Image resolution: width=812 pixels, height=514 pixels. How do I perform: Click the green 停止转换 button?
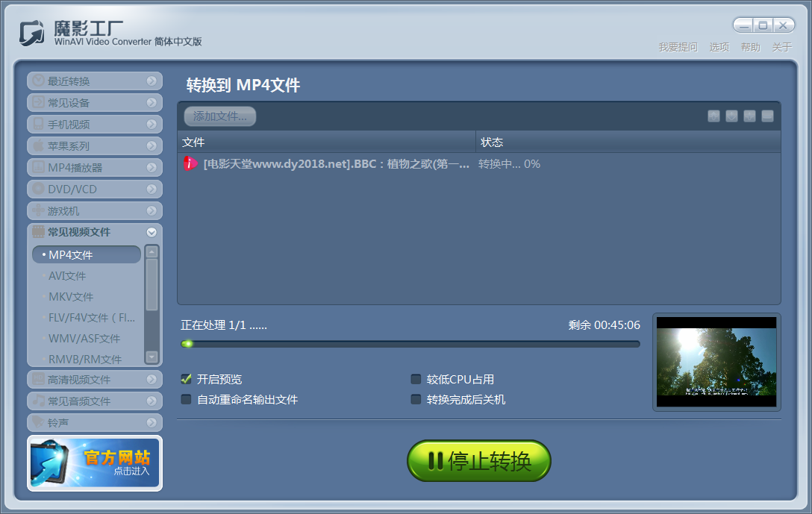click(x=478, y=461)
